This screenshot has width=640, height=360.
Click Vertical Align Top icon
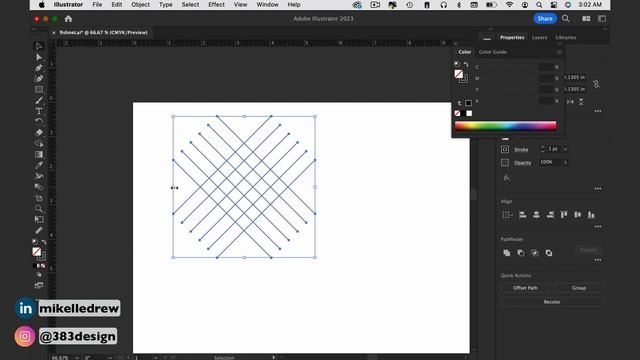click(564, 215)
